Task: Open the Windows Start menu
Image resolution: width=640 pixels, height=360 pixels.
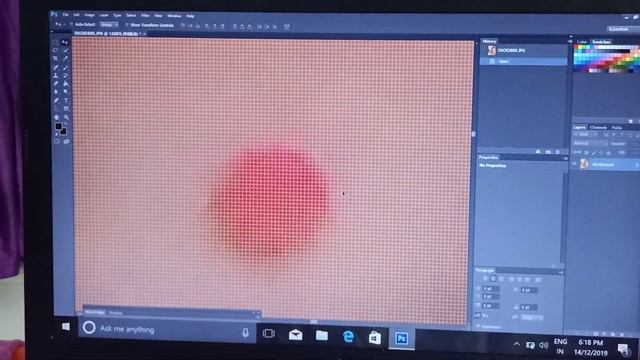Action: click(x=66, y=327)
